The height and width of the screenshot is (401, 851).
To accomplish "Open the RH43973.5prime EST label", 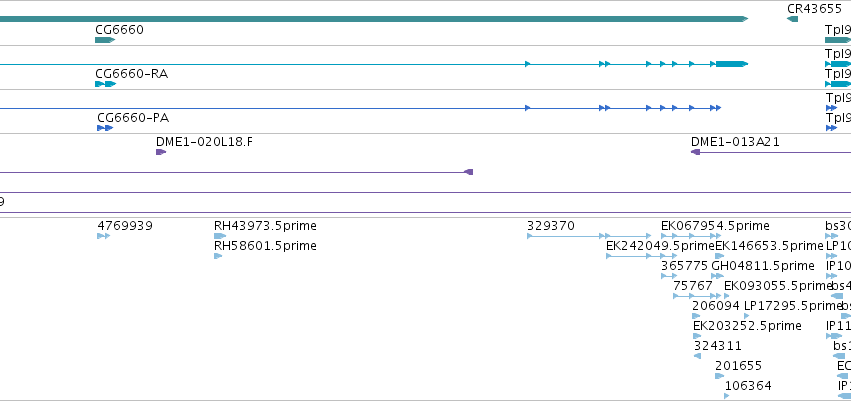I will 265,226.
